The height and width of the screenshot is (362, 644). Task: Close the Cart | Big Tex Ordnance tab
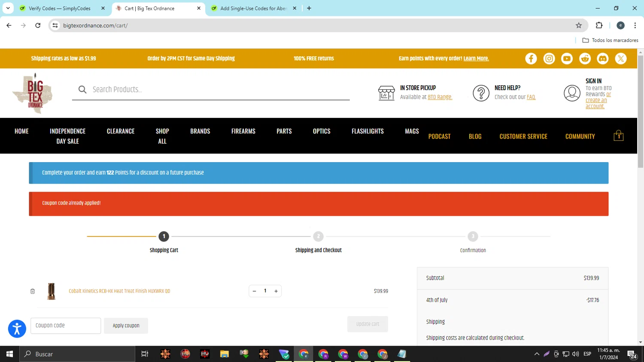coord(199,8)
